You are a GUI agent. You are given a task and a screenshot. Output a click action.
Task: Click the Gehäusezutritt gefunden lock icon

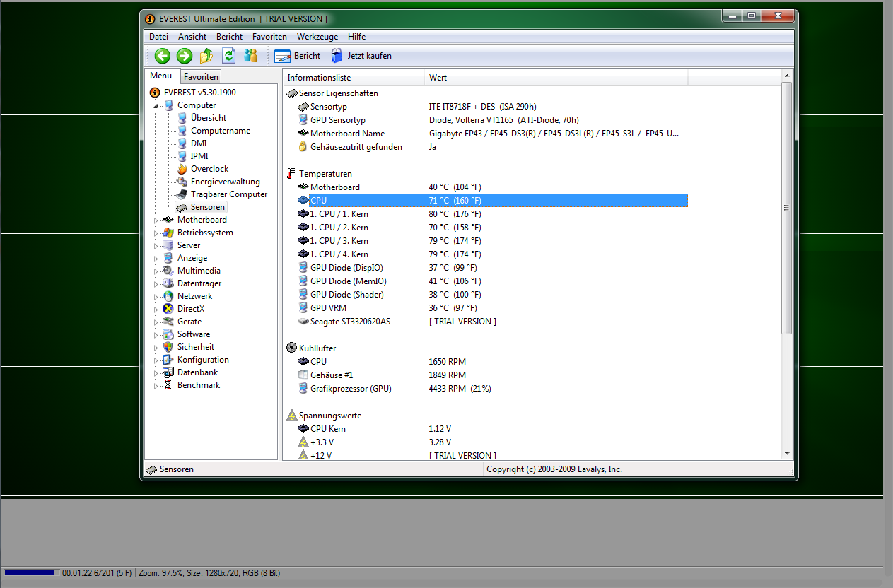303,147
